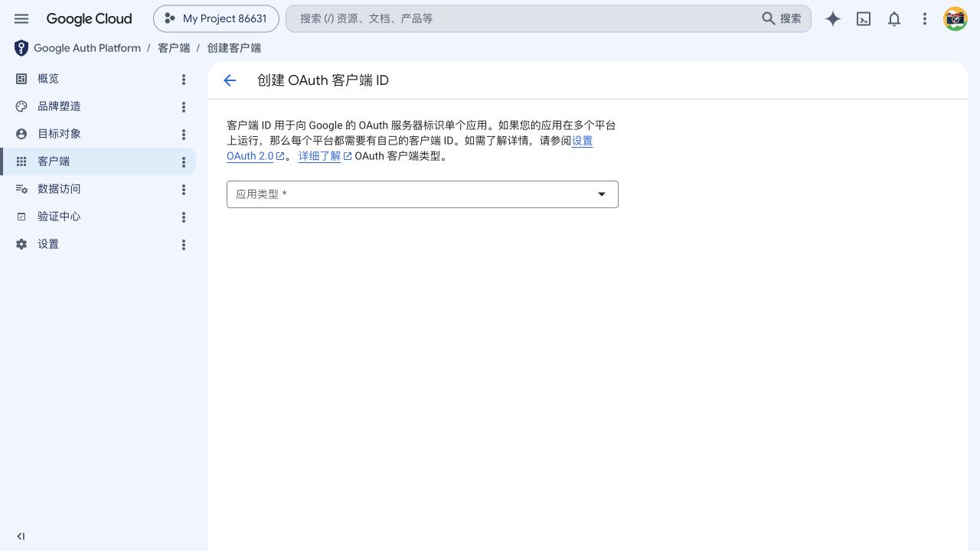Open 验证中心 in the sidebar

(x=98, y=217)
